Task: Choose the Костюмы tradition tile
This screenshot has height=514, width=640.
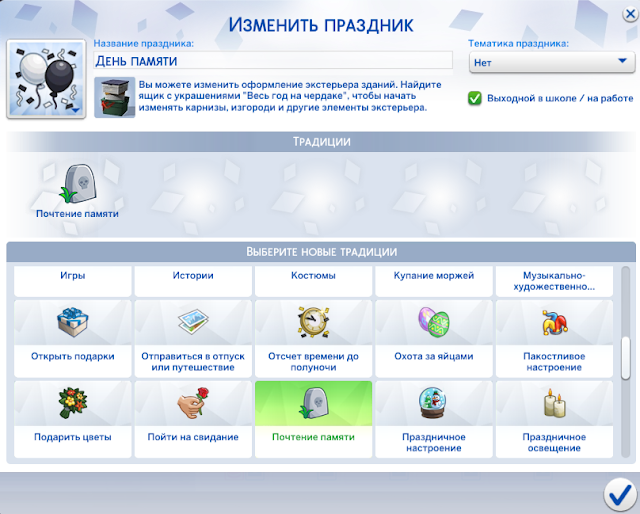Action: 313,281
